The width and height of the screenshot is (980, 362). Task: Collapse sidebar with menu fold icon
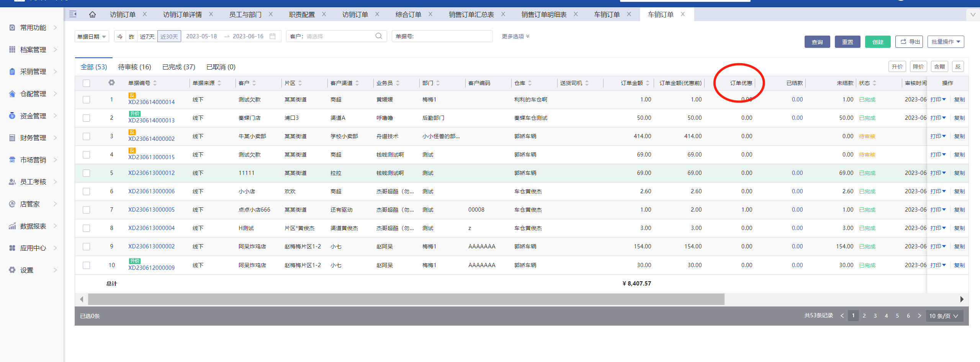[x=73, y=15]
